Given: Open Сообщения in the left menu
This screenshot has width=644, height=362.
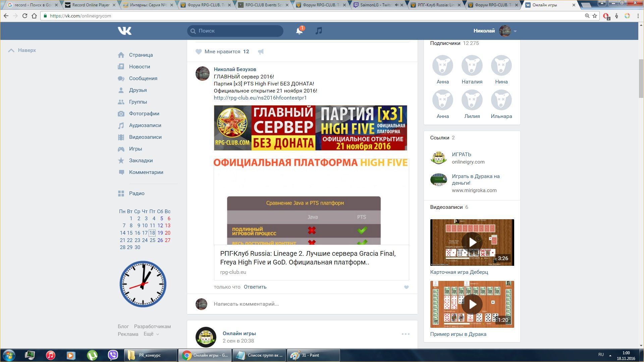Looking at the screenshot, I should coord(143,78).
